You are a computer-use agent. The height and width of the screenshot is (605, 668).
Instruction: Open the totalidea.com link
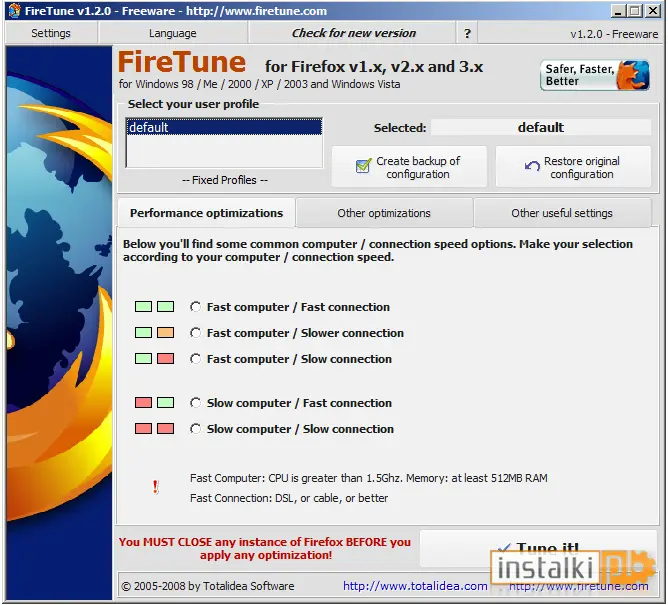point(415,586)
